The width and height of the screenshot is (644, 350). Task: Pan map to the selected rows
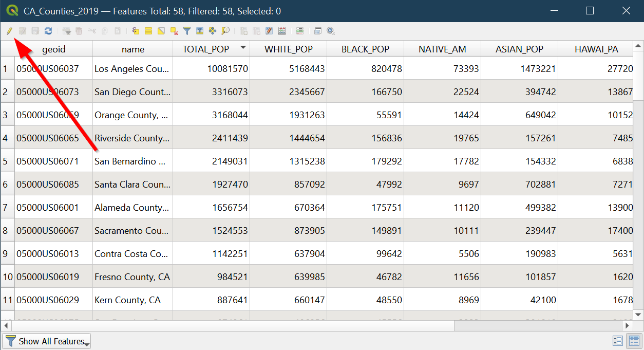point(213,31)
